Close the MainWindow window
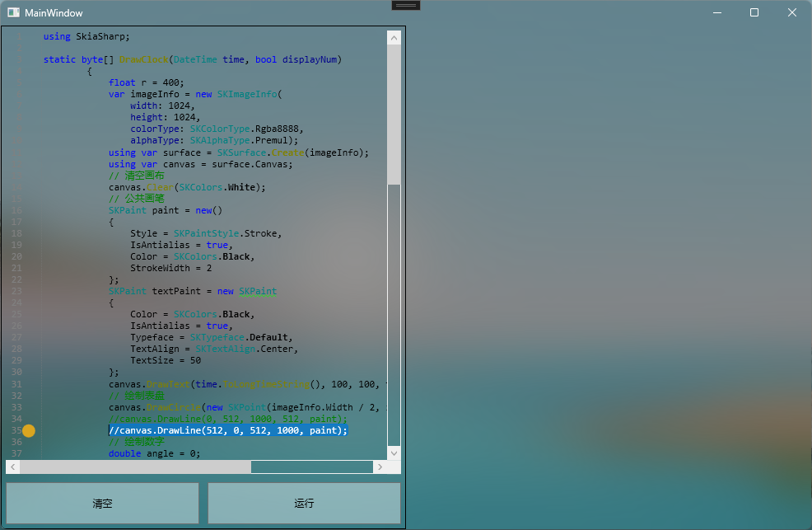812x530 pixels. point(791,12)
